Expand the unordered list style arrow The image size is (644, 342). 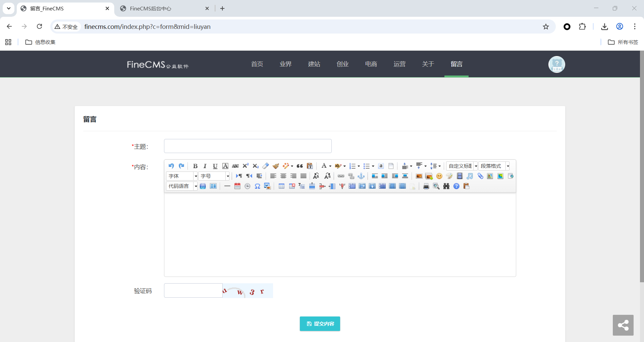tap(373, 166)
